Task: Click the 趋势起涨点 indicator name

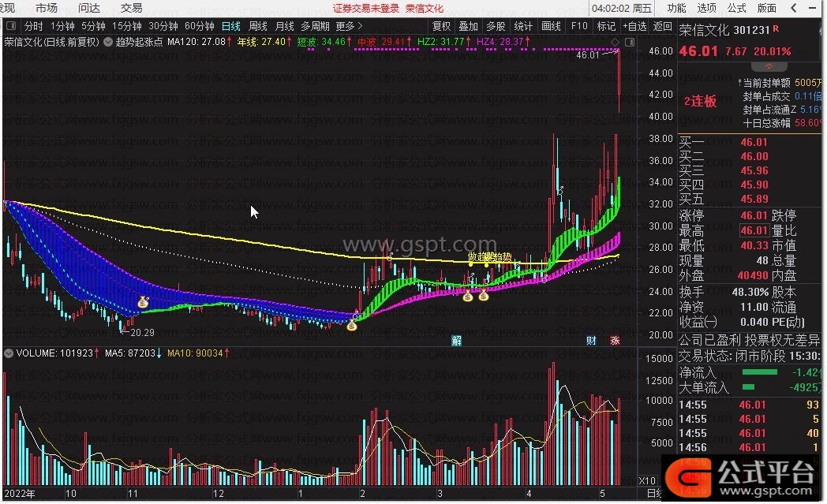Action: tap(139, 42)
